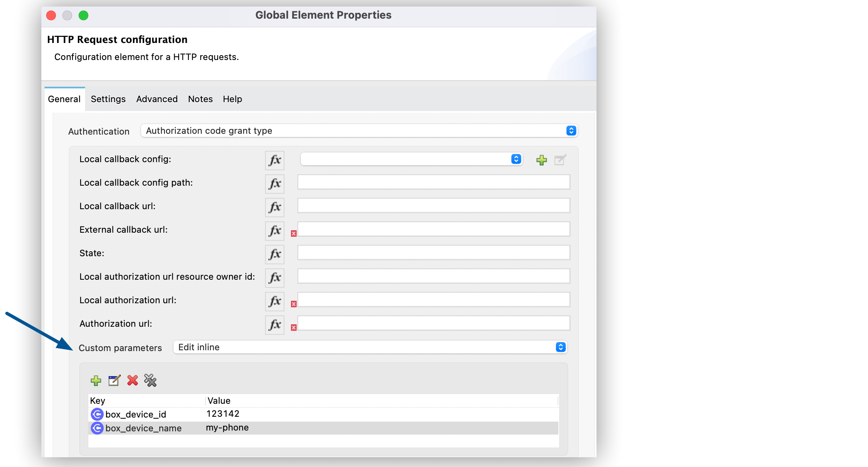
Task: Click the red required indicator on Local authorization url
Action: [293, 301]
